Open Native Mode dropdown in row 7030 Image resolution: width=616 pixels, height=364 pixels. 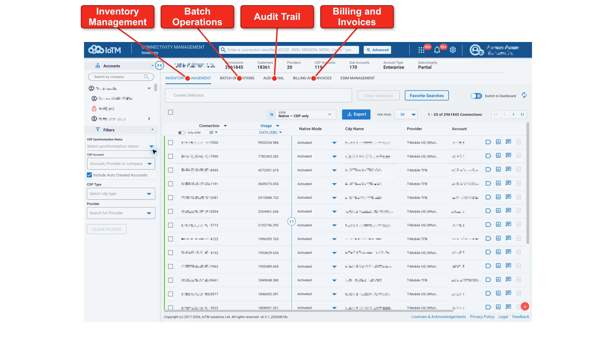tap(334, 143)
